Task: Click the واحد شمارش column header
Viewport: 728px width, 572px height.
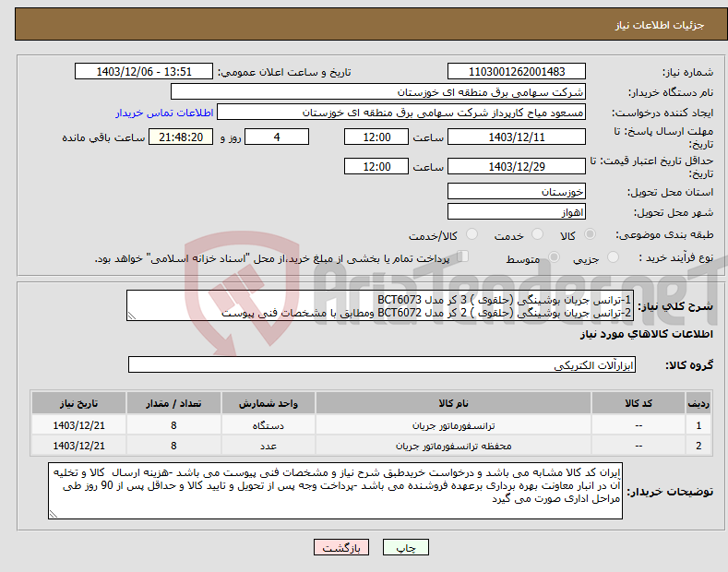Action: click(269, 403)
